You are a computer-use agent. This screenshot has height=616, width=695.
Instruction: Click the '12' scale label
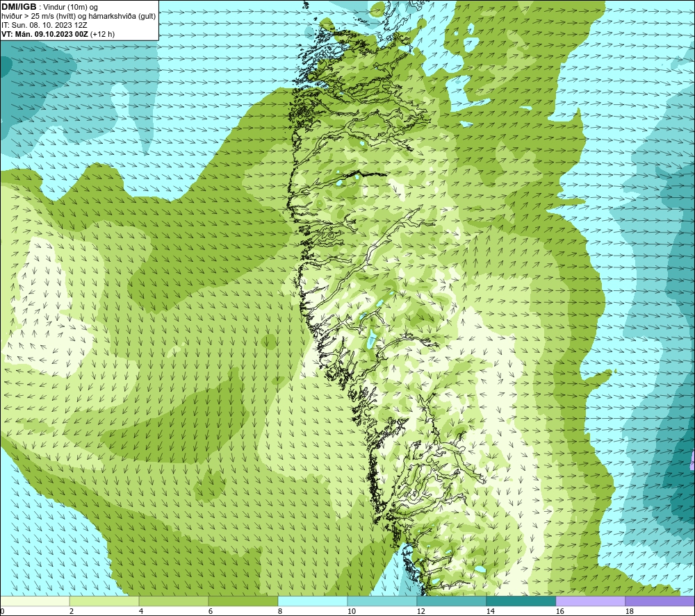pos(420,612)
